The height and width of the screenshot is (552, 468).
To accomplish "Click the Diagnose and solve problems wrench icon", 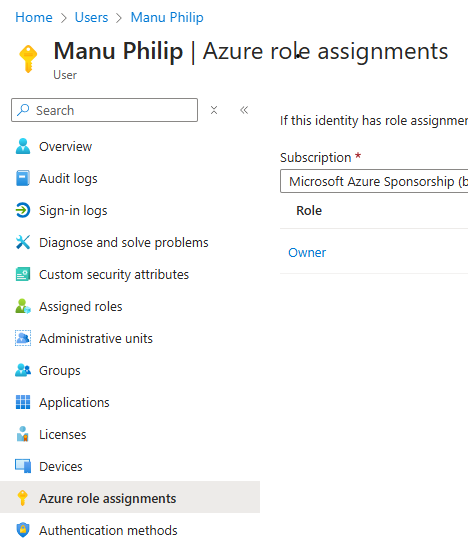I will click(23, 242).
